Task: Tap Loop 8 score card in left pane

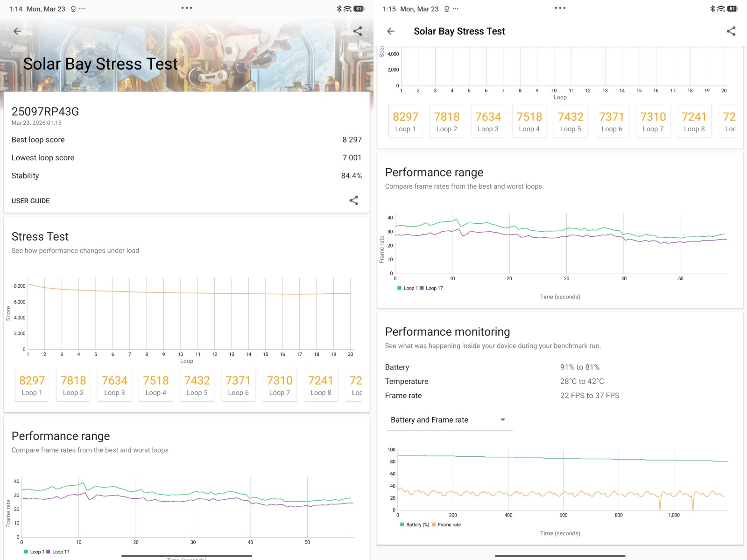Action: click(x=321, y=385)
